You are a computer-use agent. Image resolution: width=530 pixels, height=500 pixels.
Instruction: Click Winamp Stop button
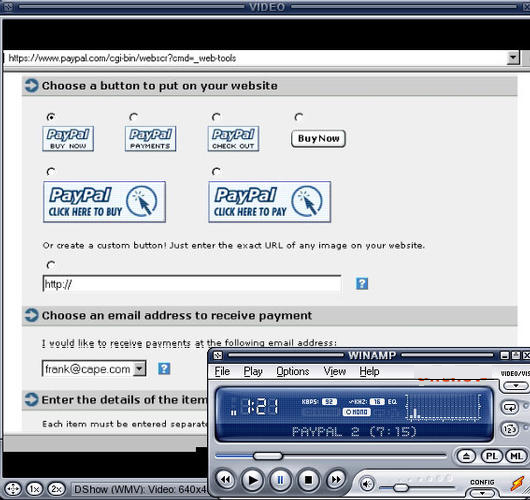[308, 479]
